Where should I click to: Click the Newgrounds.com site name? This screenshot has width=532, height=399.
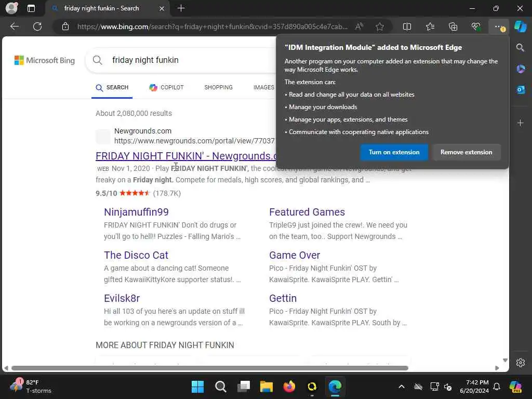[143, 131]
